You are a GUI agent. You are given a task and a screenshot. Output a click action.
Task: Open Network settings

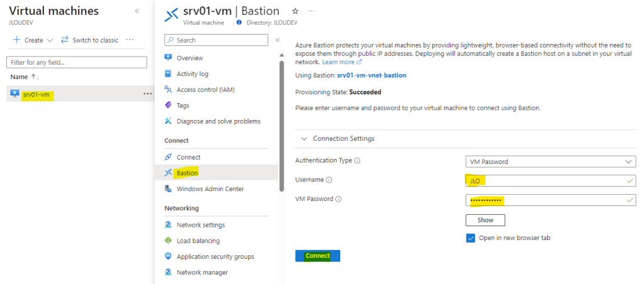201,225
